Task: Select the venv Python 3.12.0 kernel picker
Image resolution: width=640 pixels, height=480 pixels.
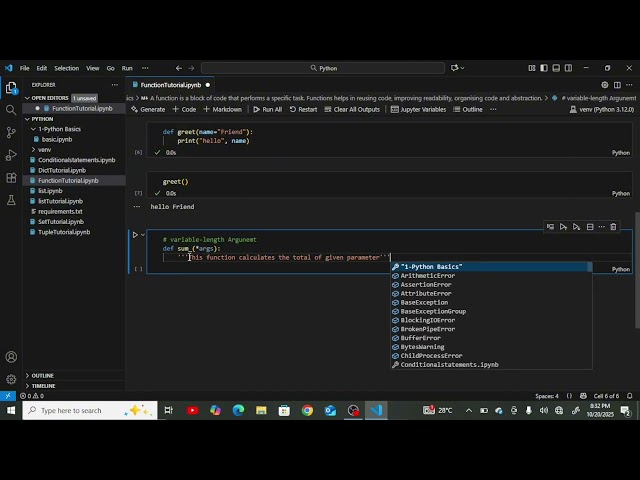Action: click(602, 109)
